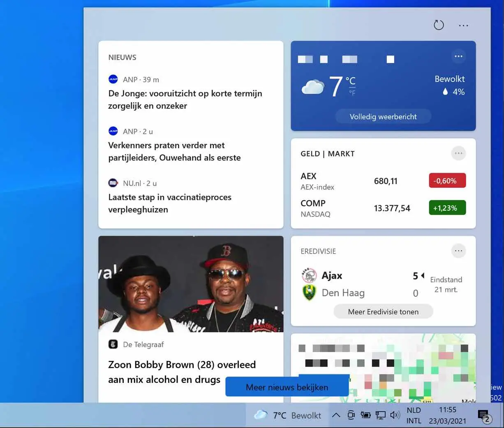504x428 pixels.
Task: Click the cloudy weather icon in weather card
Action: click(313, 87)
